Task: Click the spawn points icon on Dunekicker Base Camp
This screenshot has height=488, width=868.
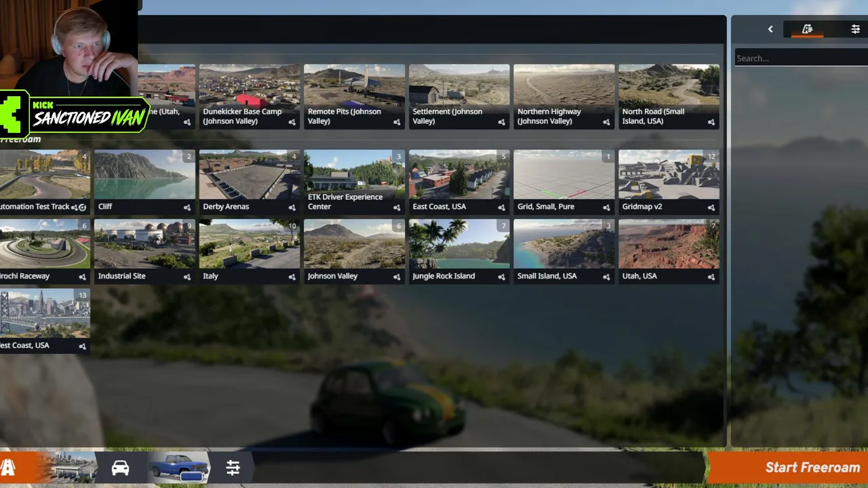Action: (292, 123)
